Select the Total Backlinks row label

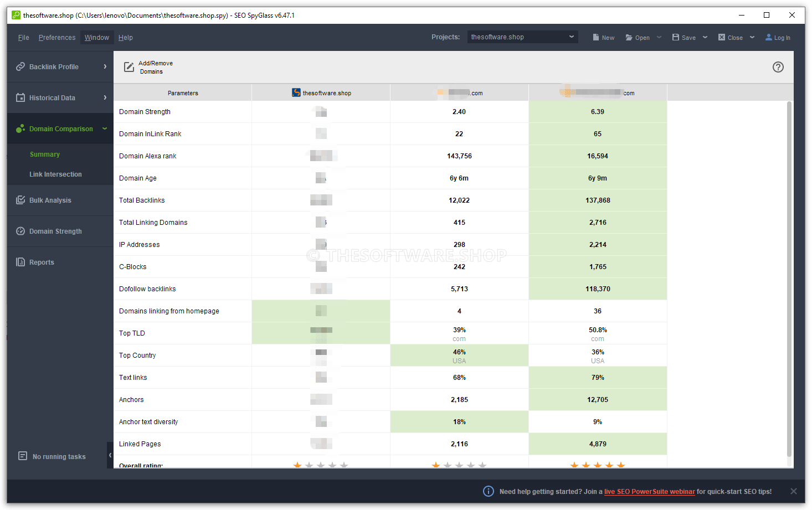click(142, 200)
